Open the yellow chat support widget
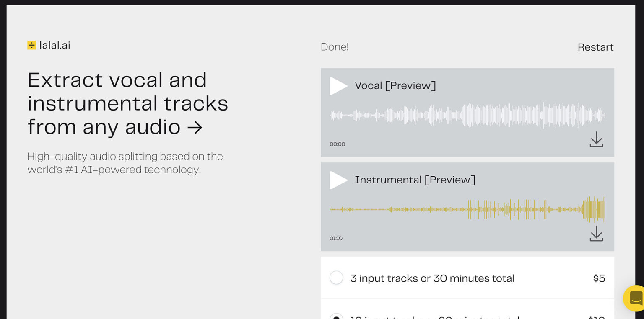Screen dimensions: 644x319 point(635,298)
